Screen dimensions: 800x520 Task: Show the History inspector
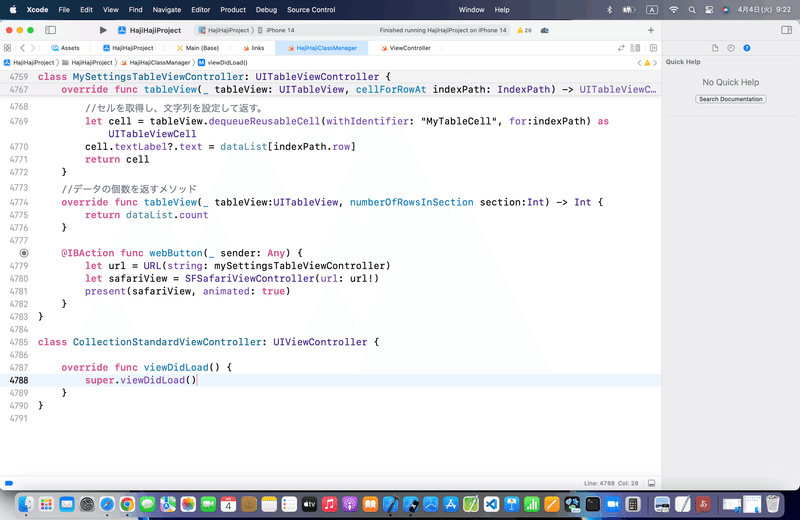coord(731,48)
